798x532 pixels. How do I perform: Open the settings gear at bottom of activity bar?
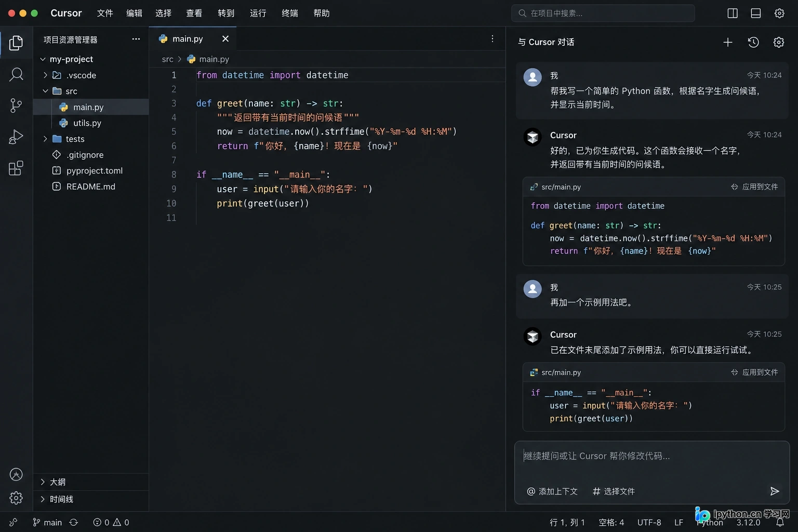(16, 498)
